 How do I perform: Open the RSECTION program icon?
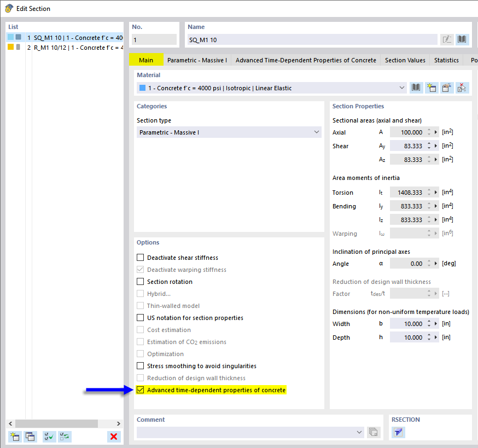(398, 432)
